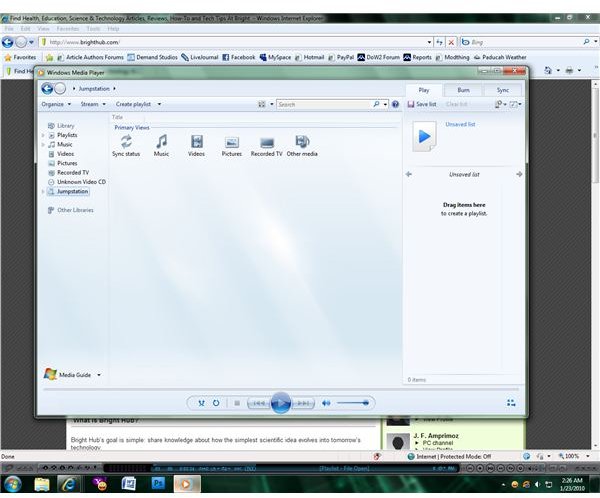Click the Stop playback button

pos(237,403)
